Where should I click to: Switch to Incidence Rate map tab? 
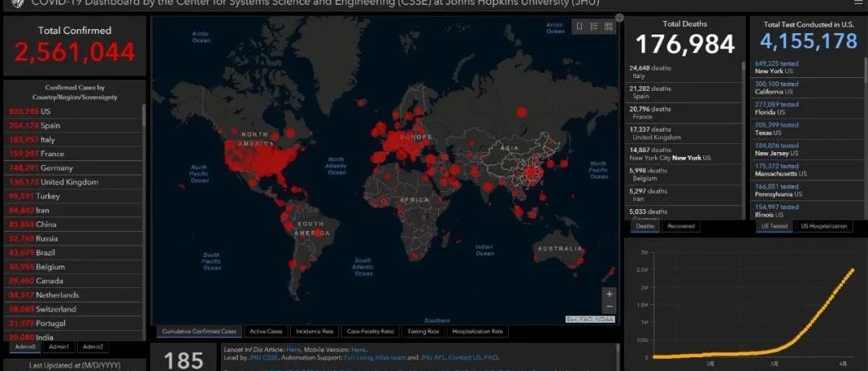pos(314,332)
